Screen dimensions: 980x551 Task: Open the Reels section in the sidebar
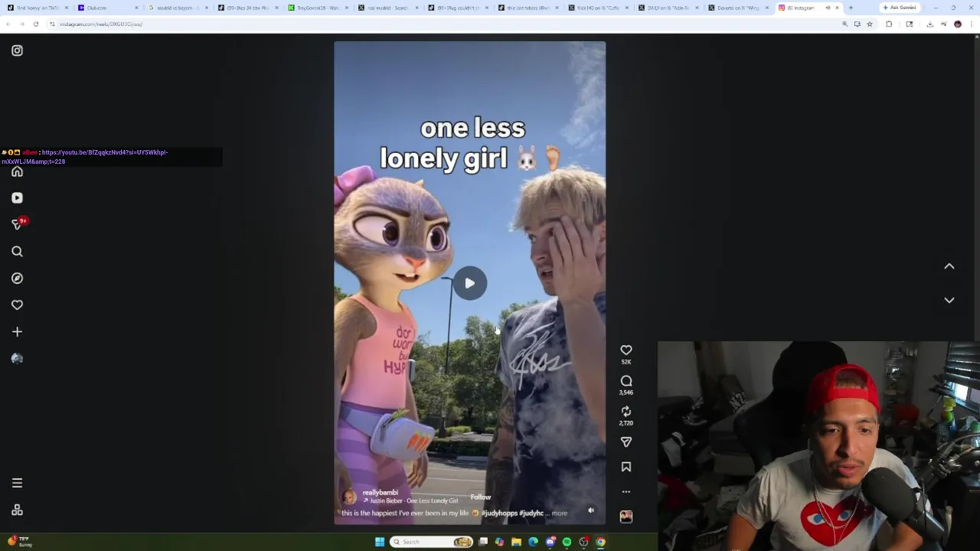click(x=17, y=197)
